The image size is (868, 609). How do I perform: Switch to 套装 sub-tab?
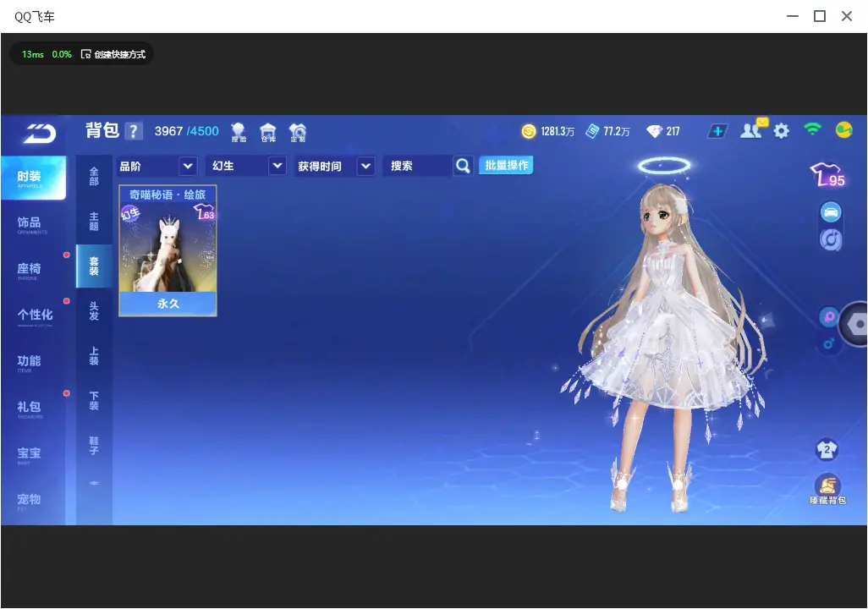click(x=94, y=266)
